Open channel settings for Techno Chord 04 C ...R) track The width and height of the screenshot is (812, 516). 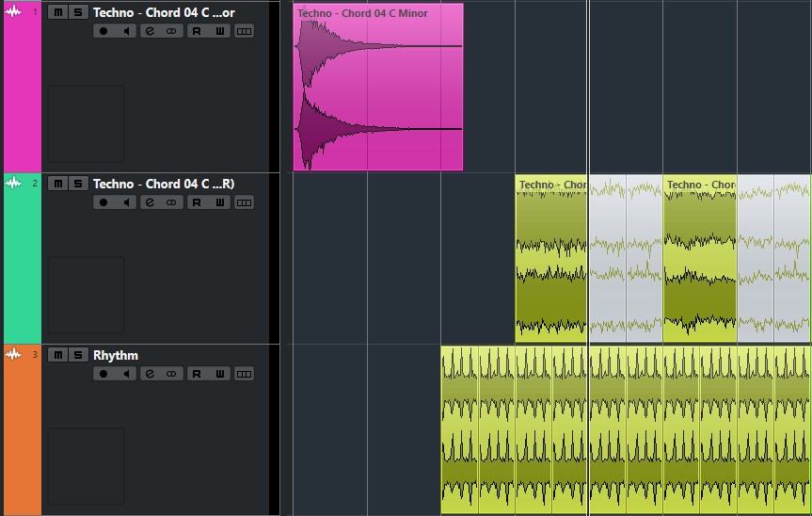click(150, 202)
